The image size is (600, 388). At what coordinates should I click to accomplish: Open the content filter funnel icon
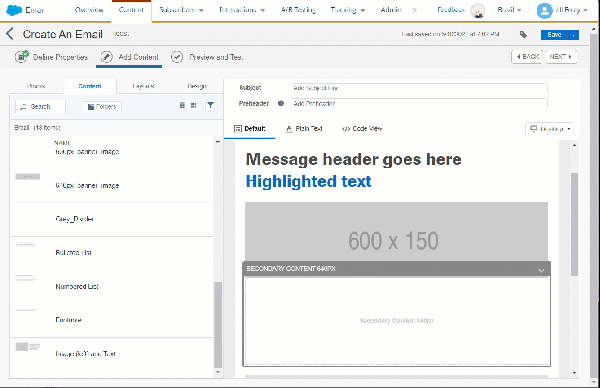[x=210, y=105]
